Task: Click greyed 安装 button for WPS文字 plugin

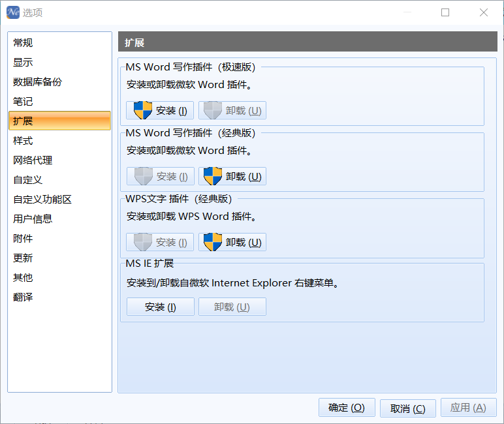Action: [160, 242]
